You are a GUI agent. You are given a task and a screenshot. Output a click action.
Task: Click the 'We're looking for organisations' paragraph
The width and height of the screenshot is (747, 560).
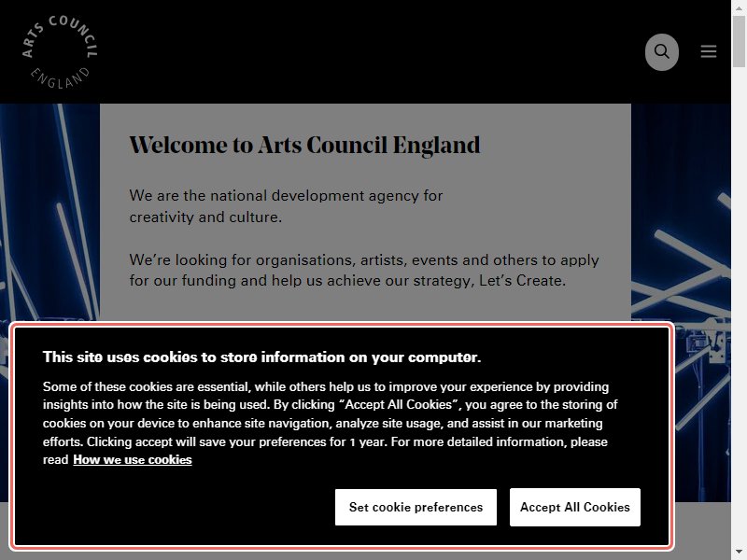[x=364, y=270]
